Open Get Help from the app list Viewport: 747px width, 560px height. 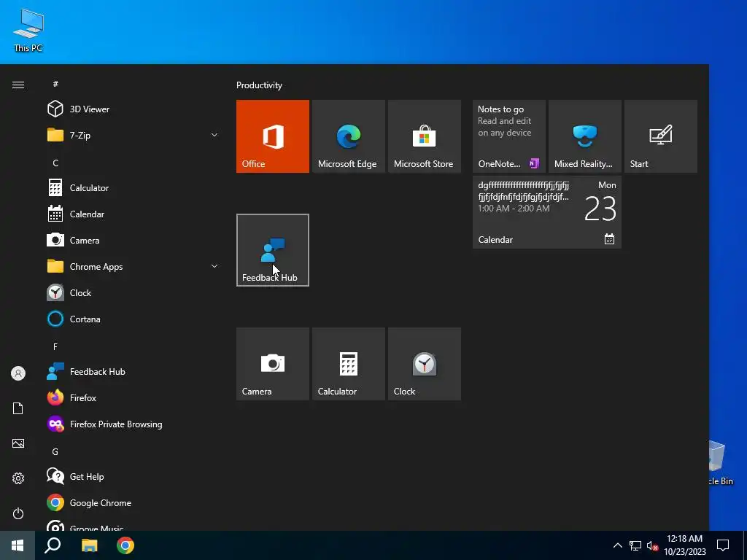point(133,477)
